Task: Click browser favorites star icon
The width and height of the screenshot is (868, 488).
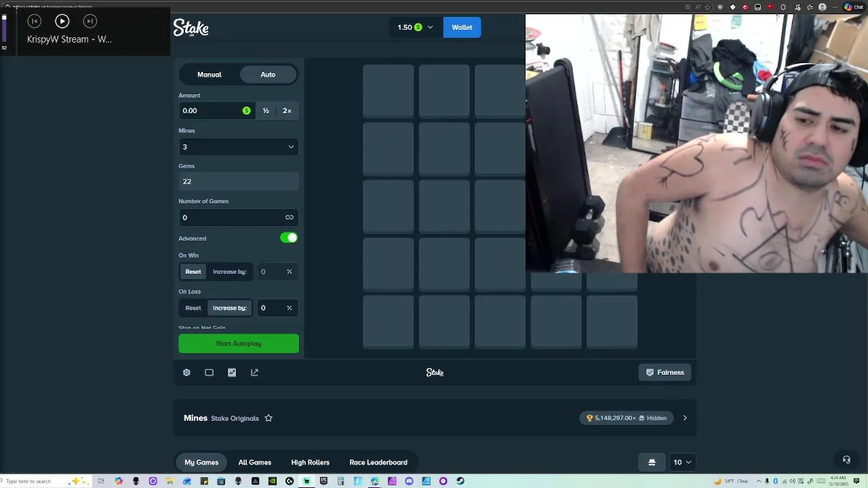Action: (708, 7)
